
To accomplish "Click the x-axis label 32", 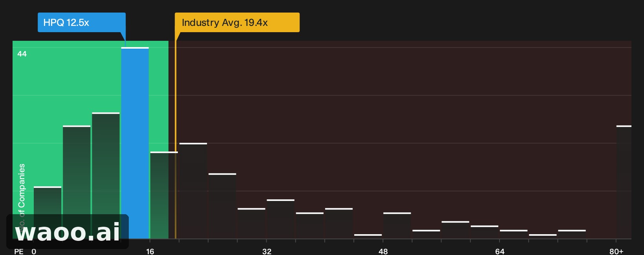I will 267,251.
